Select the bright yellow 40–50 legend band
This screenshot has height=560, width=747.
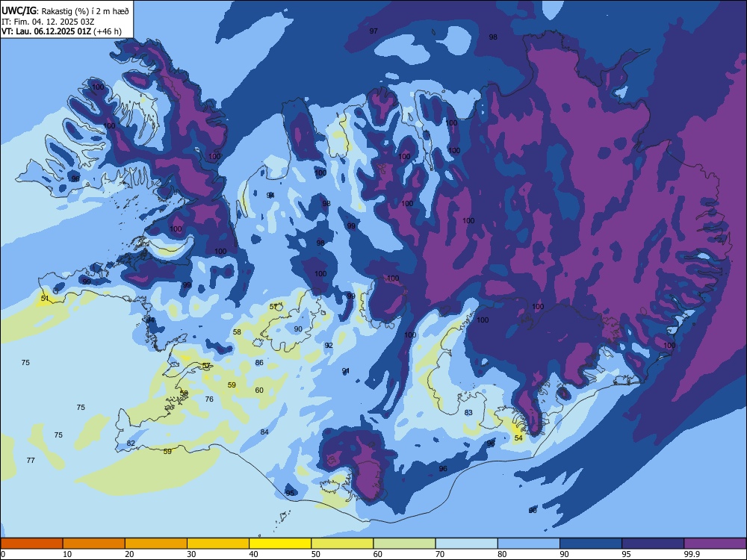(280, 544)
